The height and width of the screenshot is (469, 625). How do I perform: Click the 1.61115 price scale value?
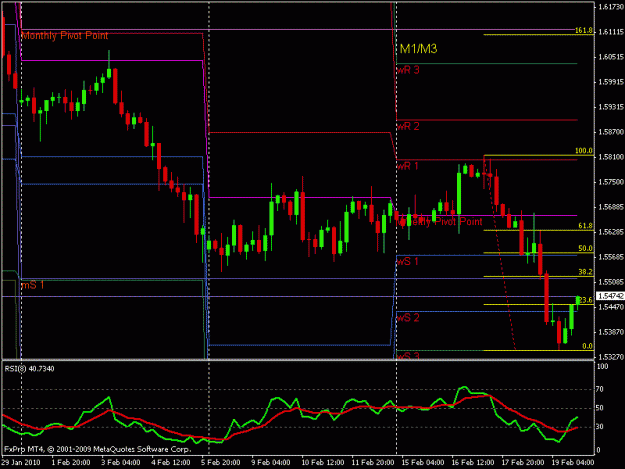click(x=611, y=32)
